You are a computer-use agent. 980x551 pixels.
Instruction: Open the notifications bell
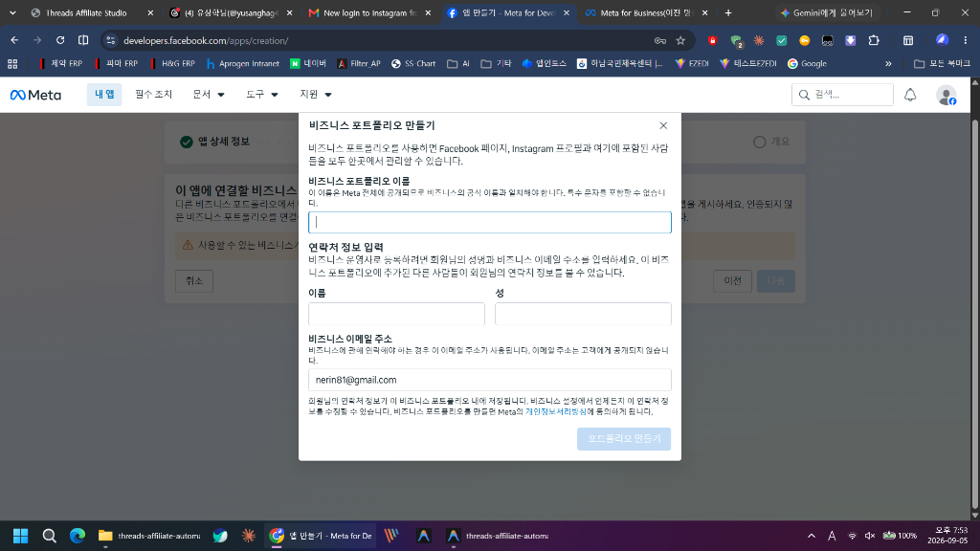click(910, 95)
